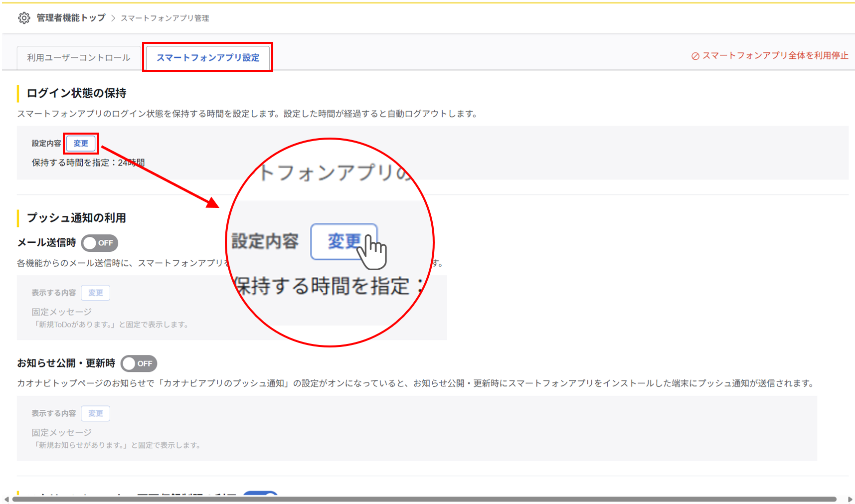The height and width of the screenshot is (504, 855).
Task: Open the 管理者機能トップ breadcrumb link
Action: [71, 18]
